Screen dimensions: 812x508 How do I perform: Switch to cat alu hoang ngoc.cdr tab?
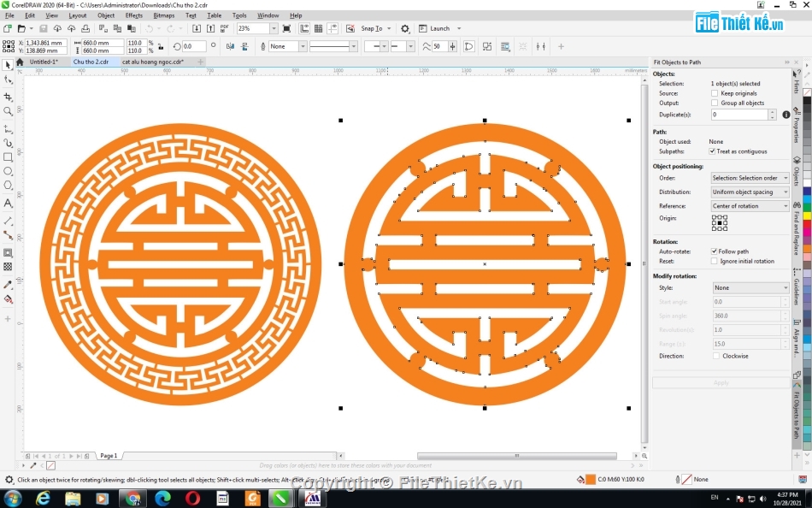pyautogui.click(x=153, y=62)
